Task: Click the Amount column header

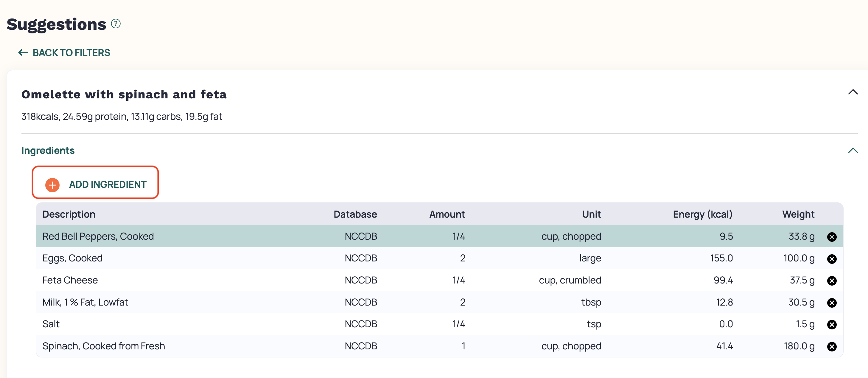Action: [447, 214]
